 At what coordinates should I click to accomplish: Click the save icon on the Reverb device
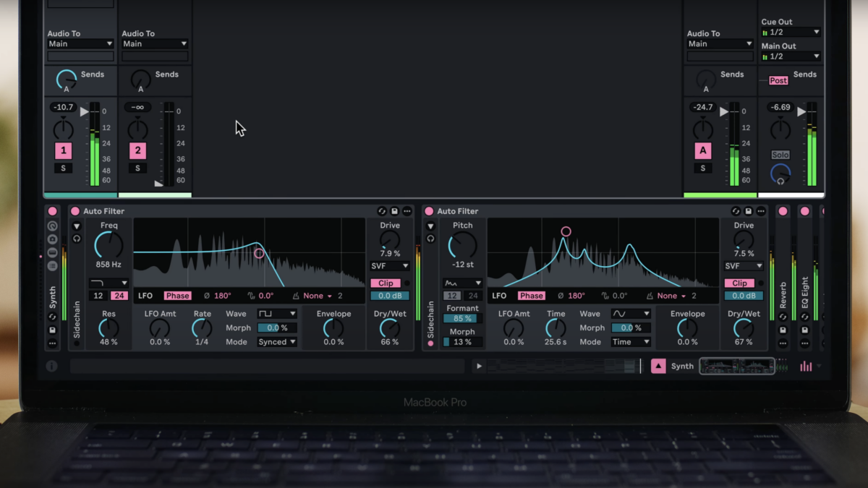(x=783, y=330)
